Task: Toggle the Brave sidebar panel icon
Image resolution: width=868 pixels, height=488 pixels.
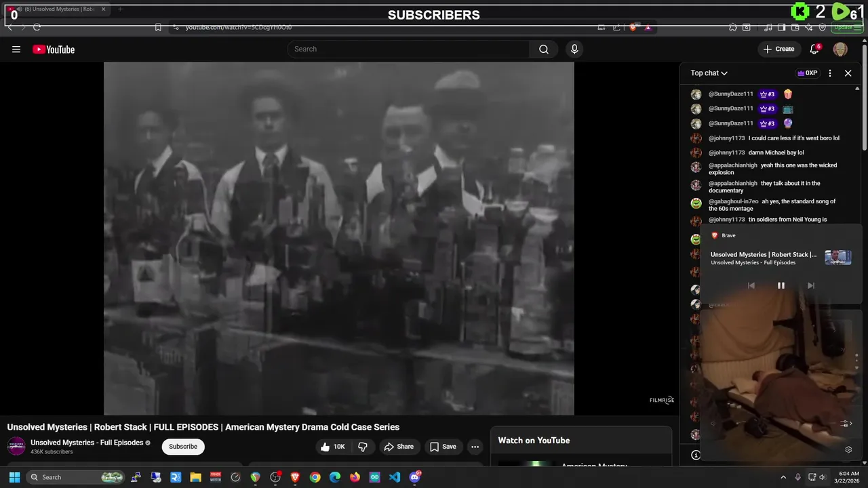Action: (782, 27)
